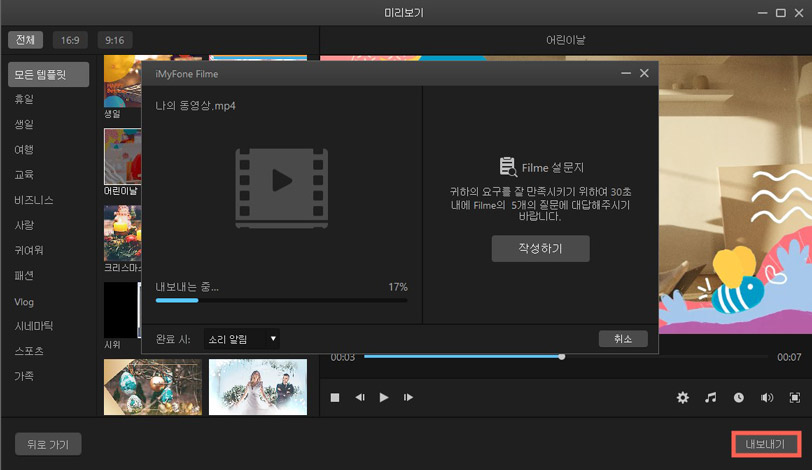The width and height of the screenshot is (812, 470).
Task: Open the clock duration option
Action: (x=739, y=398)
